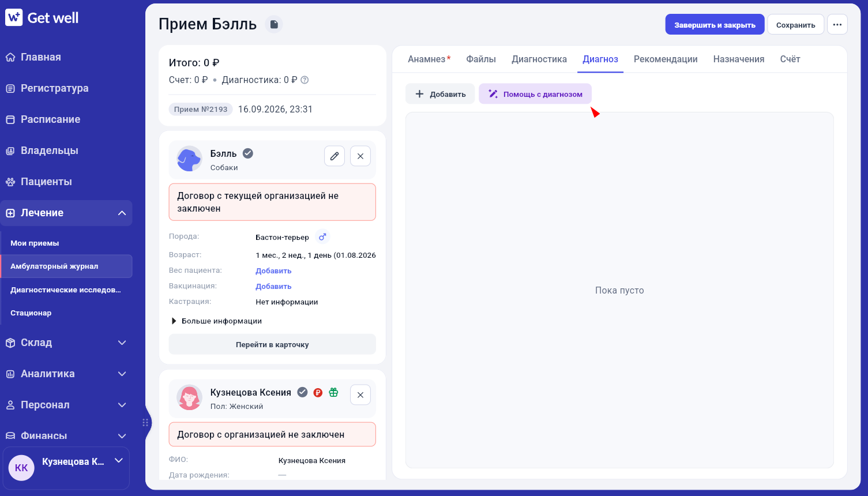This screenshot has width=868, height=496.
Task: Remove owner Кузнецова Ксения with the X icon
Action: (360, 395)
